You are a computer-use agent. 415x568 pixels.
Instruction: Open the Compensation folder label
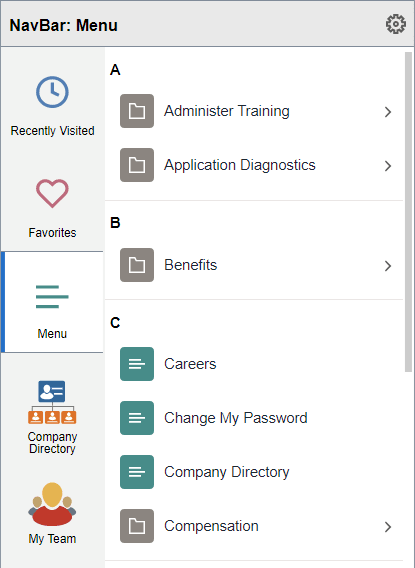coord(211,526)
